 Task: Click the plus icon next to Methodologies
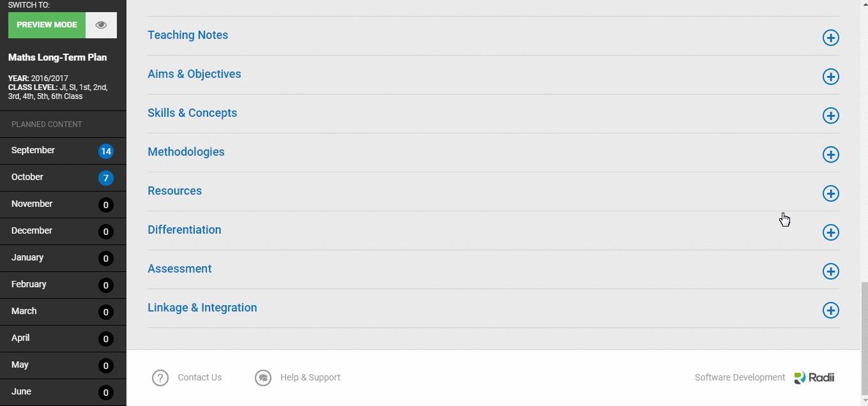coord(830,154)
